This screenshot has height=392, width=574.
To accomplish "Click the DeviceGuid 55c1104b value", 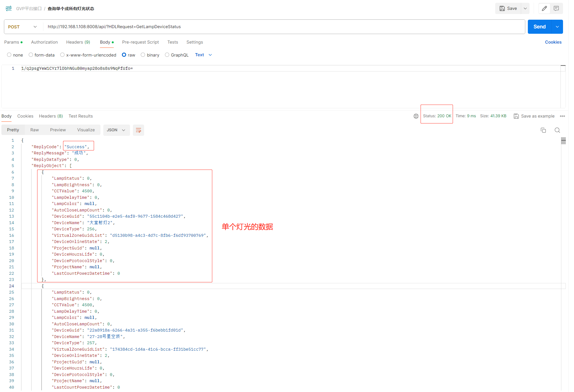I will pyautogui.click(x=135, y=217).
